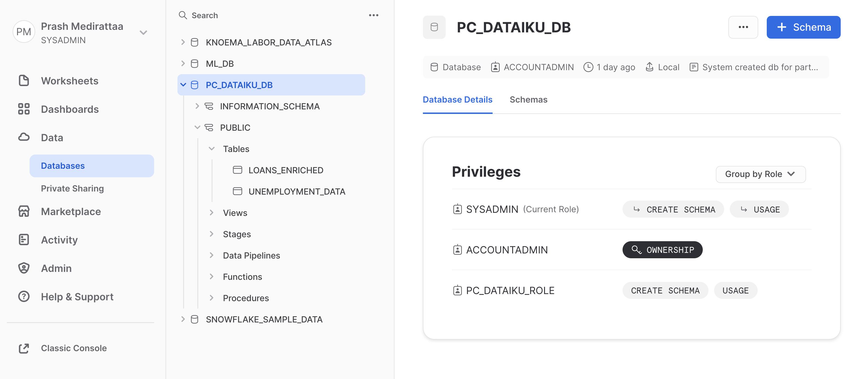Viewport: 868px width, 379px height.
Task: Click the Worksheets page icon in sidebar
Action: (x=24, y=81)
